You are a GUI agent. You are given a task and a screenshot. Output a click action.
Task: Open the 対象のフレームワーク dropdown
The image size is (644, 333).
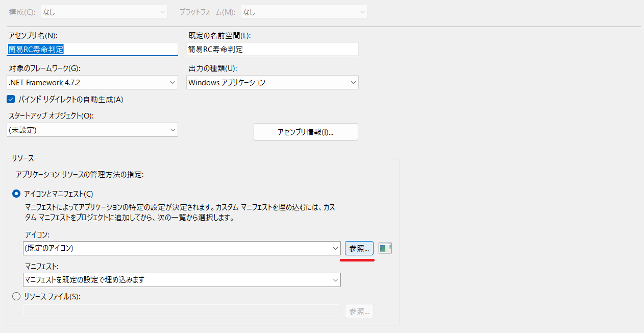[x=92, y=82]
